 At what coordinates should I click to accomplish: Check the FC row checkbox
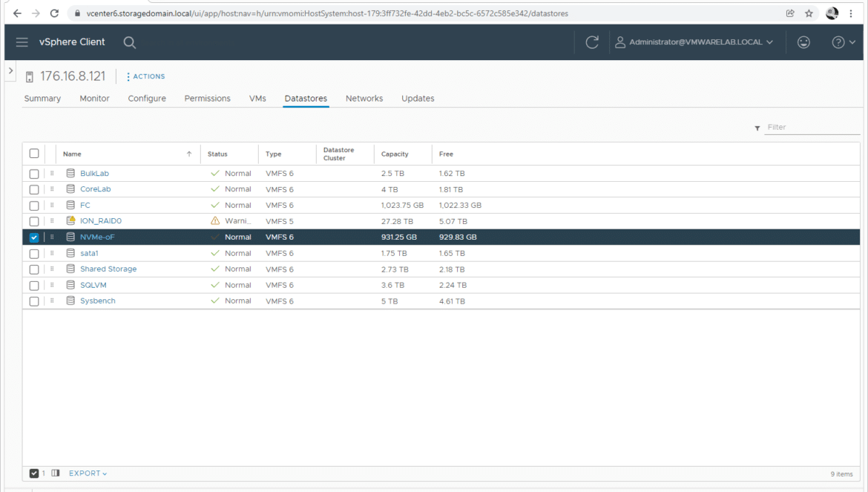[34, 206]
